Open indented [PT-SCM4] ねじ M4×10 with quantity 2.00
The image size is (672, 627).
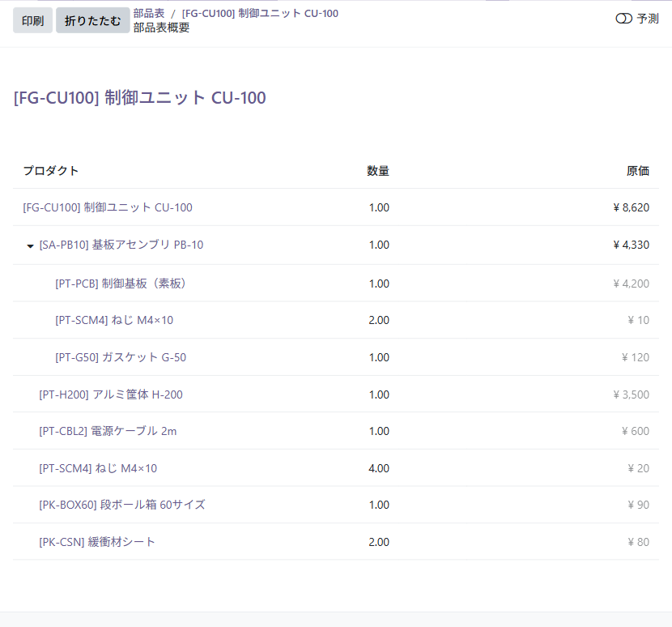click(x=114, y=320)
